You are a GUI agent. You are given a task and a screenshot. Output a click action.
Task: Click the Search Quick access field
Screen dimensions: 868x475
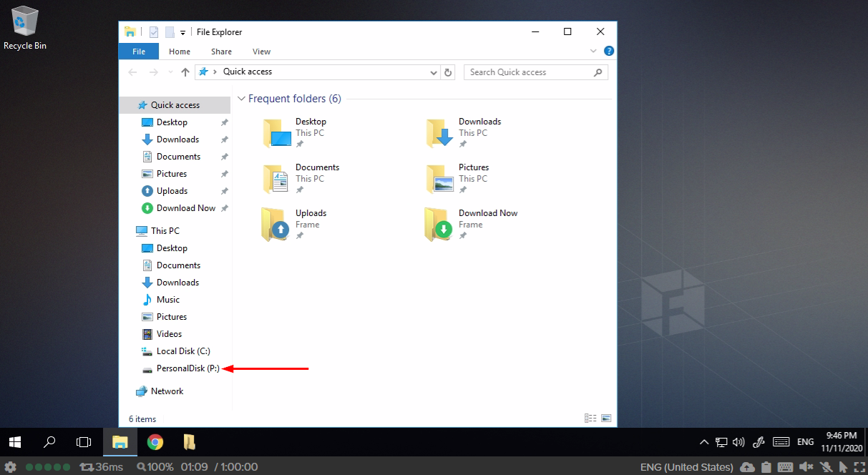pyautogui.click(x=530, y=72)
